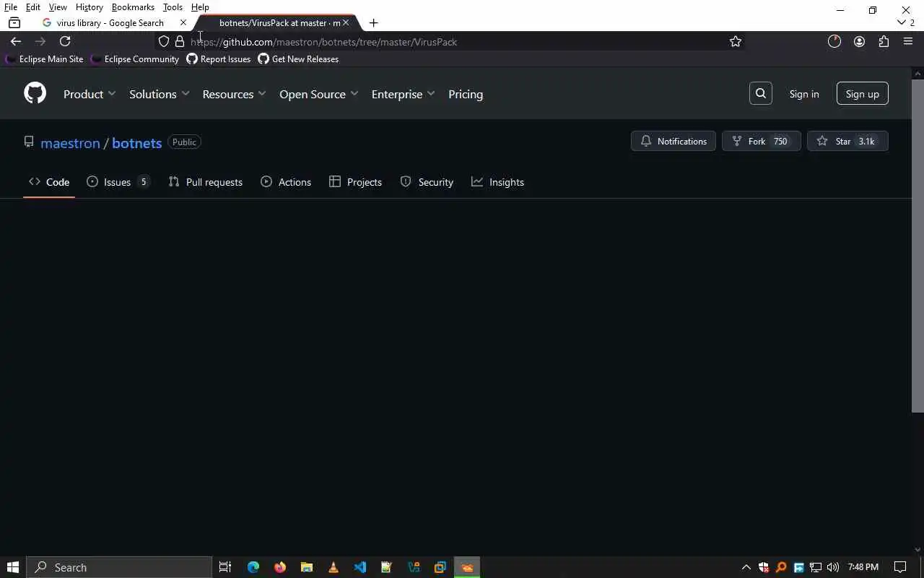The width and height of the screenshot is (924, 578).
Task: Open the View menu
Action: tap(58, 7)
